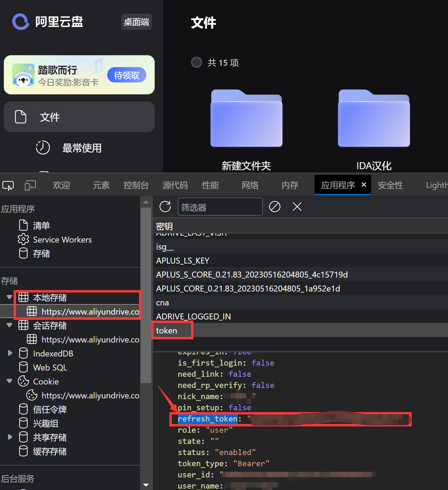Viewport: 448px width, 490px height.
Task: Toggle device emulation icon in DevTools
Action: point(30,185)
